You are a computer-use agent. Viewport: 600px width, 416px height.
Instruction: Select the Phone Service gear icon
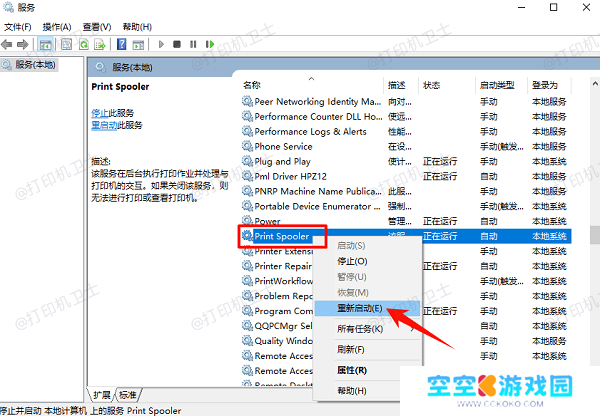247,146
